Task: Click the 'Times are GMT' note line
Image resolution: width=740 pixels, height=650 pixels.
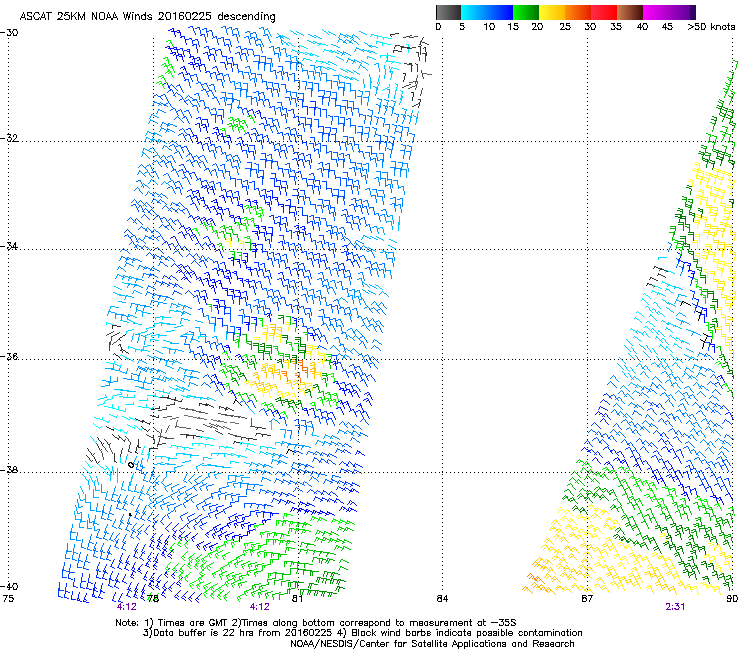Action: click(x=316, y=623)
